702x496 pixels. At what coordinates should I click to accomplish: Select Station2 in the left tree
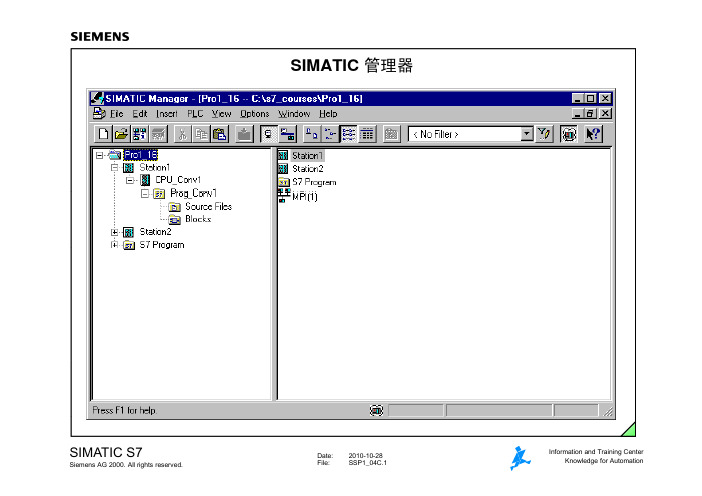pos(155,232)
